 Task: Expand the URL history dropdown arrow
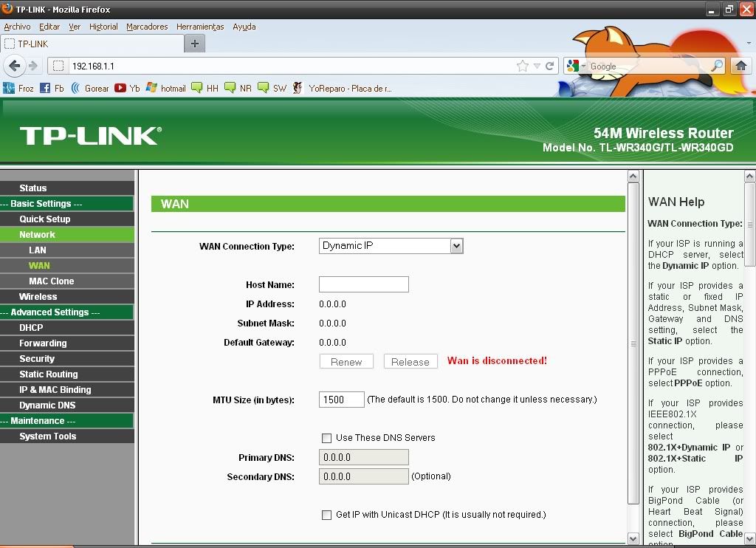pyautogui.click(x=537, y=66)
